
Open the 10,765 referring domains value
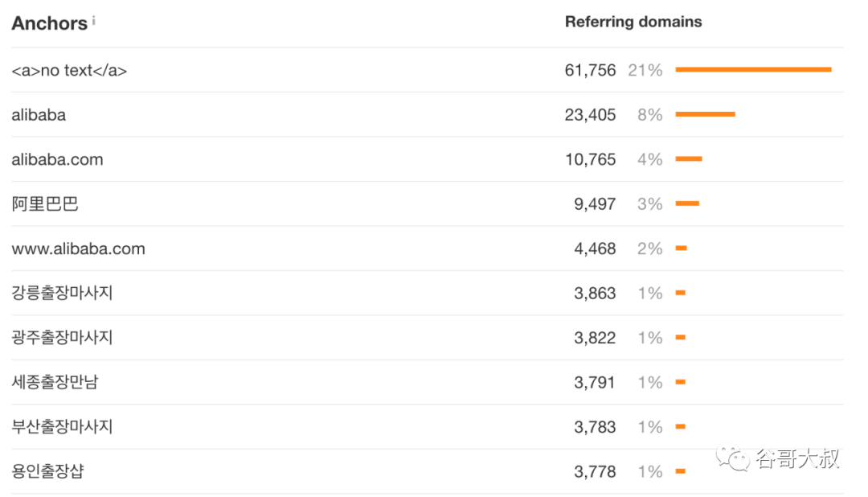point(590,159)
